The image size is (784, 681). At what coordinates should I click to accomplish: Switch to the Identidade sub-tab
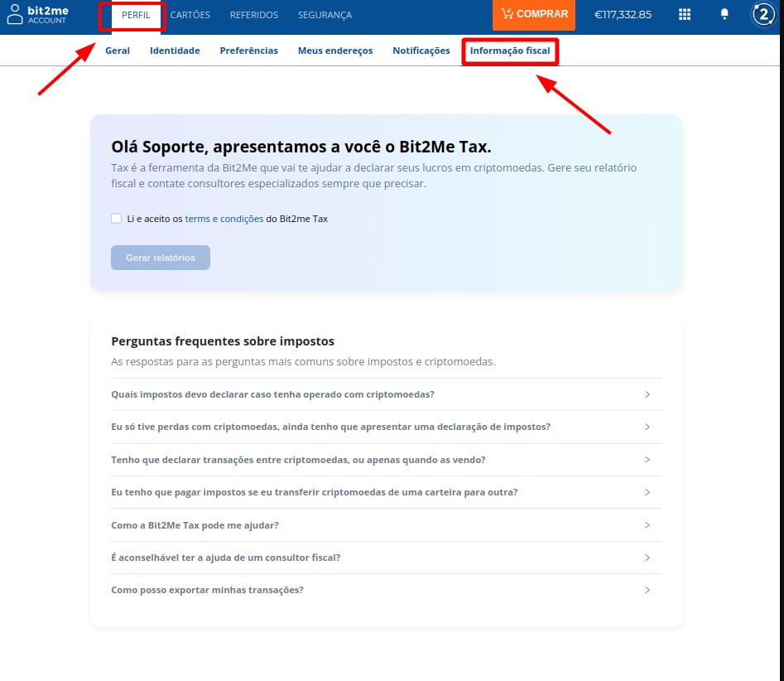point(175,51)
